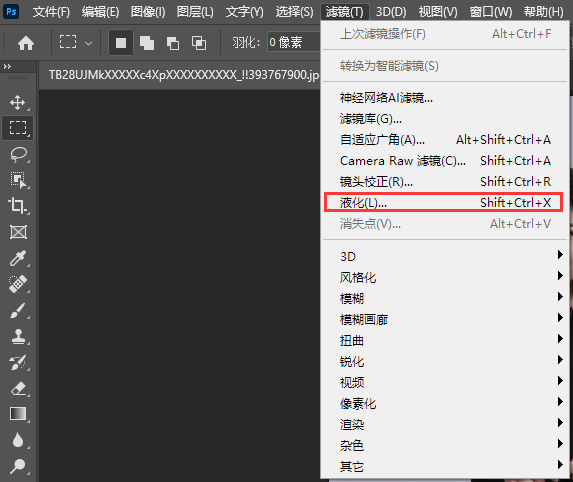Open the 液化(L)... liquify filter
The height and width of the screenshot is (482, 573).
point(444,202)
